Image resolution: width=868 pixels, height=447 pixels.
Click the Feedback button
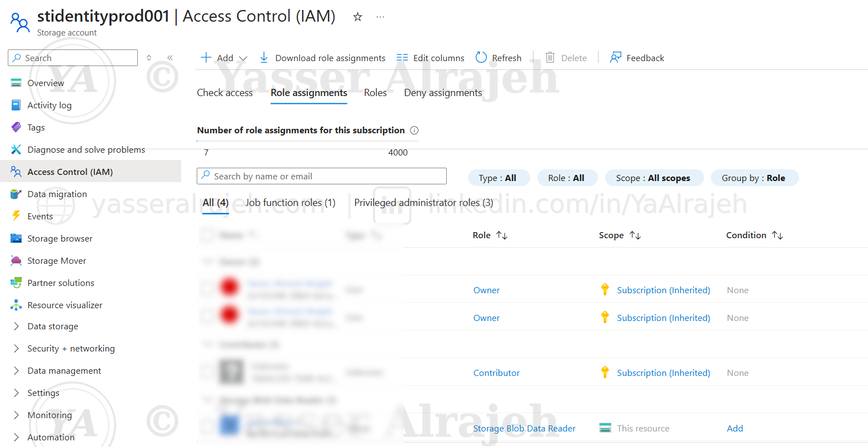(x=637, y=58)
